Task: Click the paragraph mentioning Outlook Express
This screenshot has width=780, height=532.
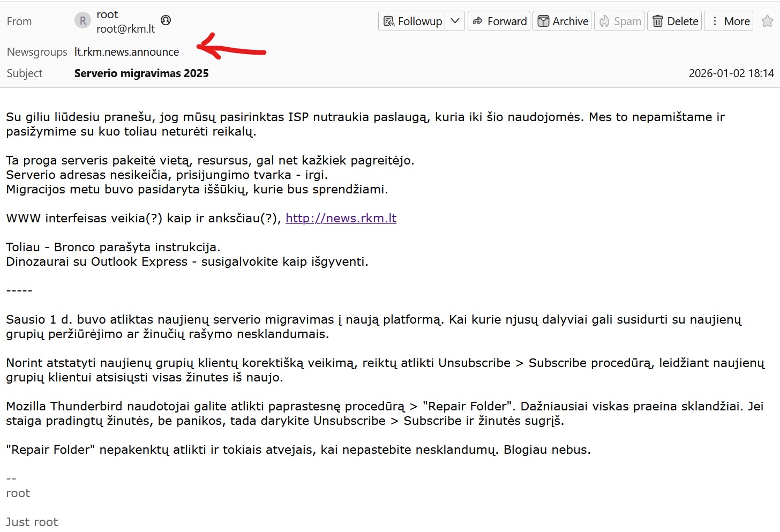Action: point(187,261)
